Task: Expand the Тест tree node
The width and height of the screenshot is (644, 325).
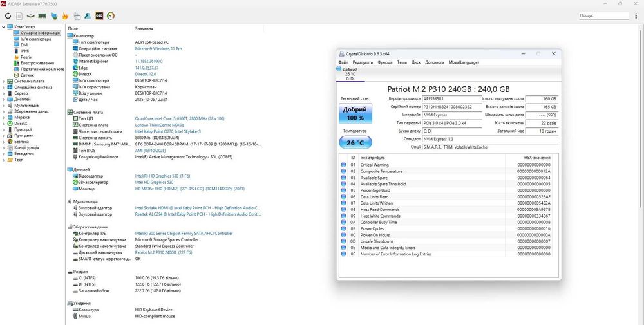Action: [x=3, y=160]
